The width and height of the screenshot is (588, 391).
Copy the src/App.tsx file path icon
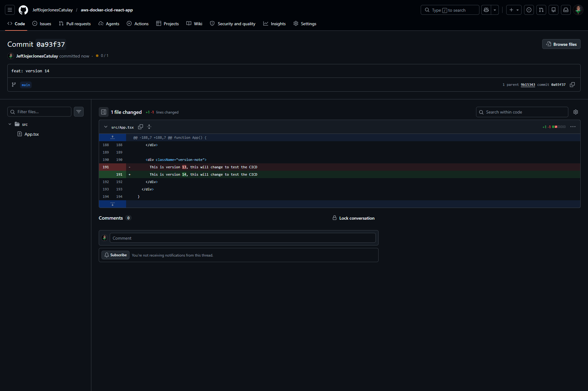tap(141, 127)
